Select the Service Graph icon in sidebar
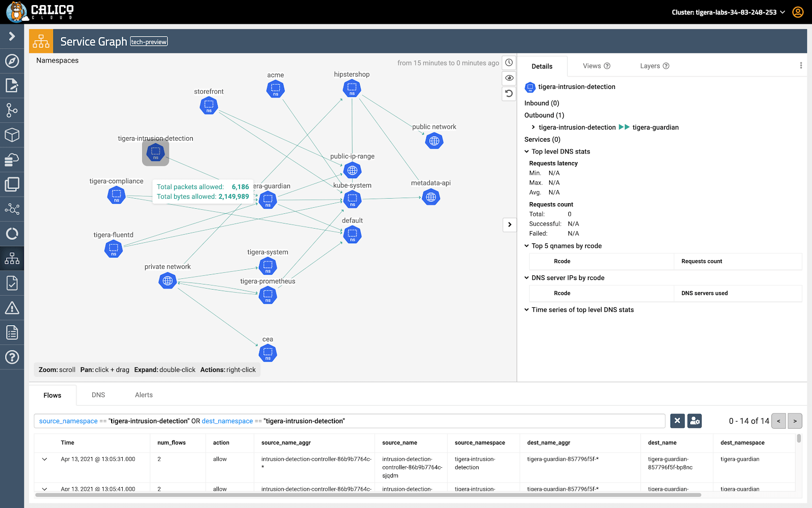 12,259
